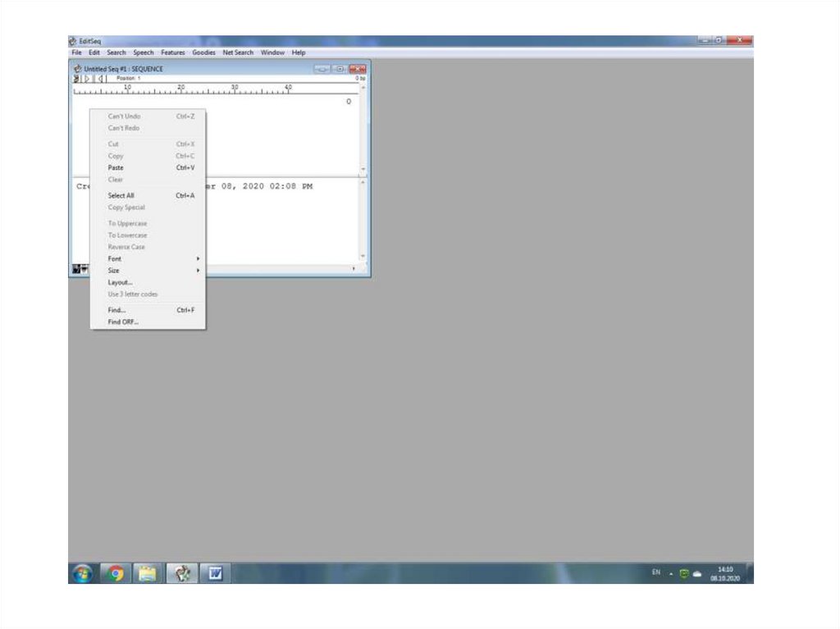This screenshot has height=629, width=840.
Task: Launch Google Chrome from the taskbar
Action: (x=115, y=574)
